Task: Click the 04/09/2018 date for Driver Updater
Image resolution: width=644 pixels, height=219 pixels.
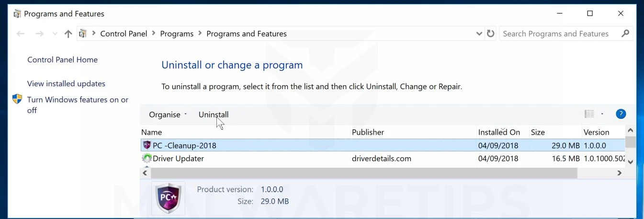Action: (498, 158)
